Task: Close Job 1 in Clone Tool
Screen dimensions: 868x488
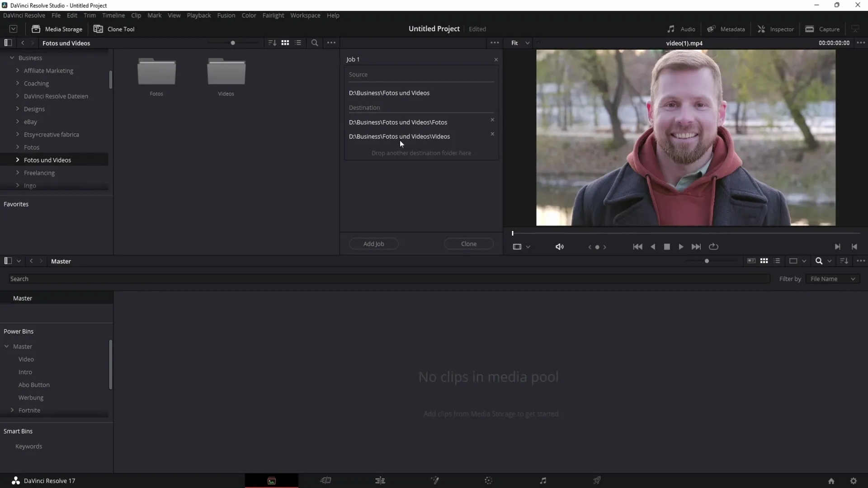Action: (x=496, y=60)
